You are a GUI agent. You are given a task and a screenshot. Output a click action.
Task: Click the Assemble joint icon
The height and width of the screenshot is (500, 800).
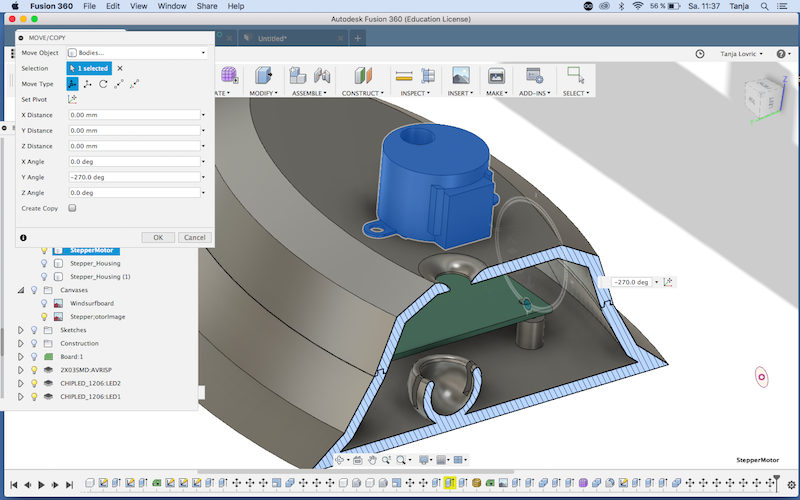[321, 76]
